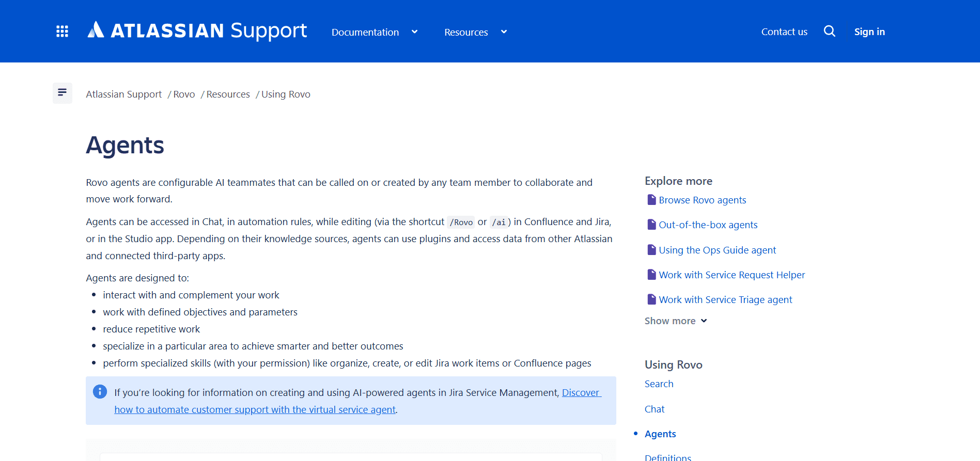Open the virtual service agent link in the note

[255, 409]
